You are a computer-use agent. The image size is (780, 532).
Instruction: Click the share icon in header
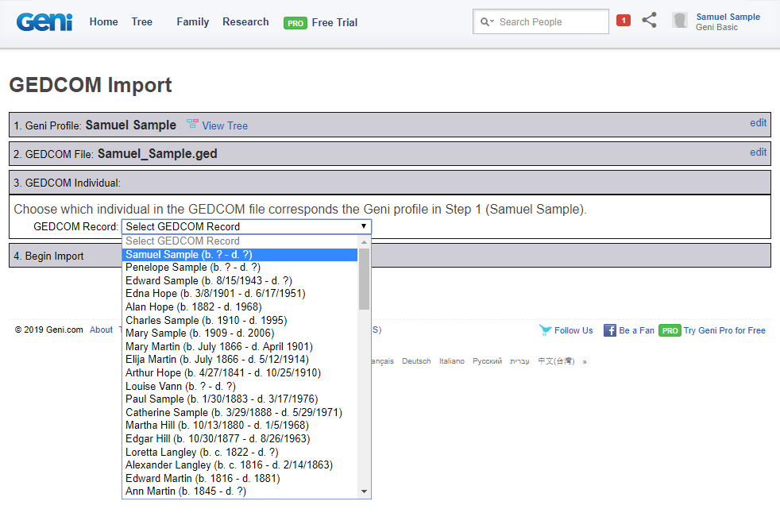[x=649, y=20]
